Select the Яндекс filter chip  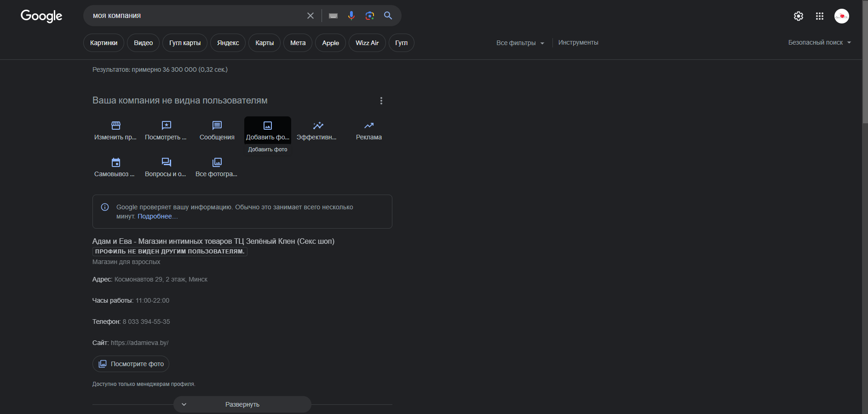tap(228, 43)
